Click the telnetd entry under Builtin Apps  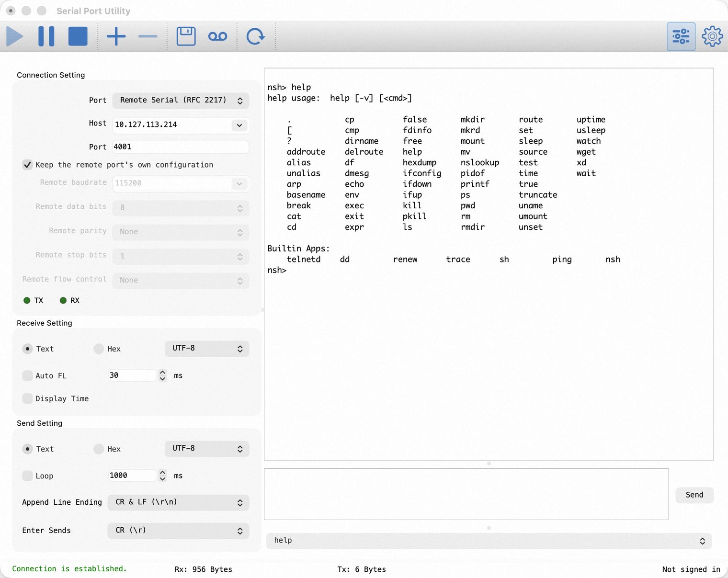[x=304, y=260]
